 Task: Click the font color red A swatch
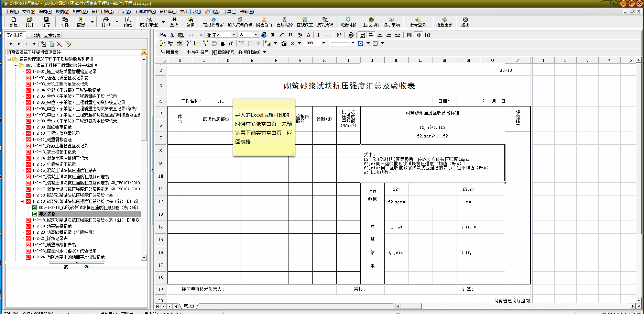click(x=308, y=35)
